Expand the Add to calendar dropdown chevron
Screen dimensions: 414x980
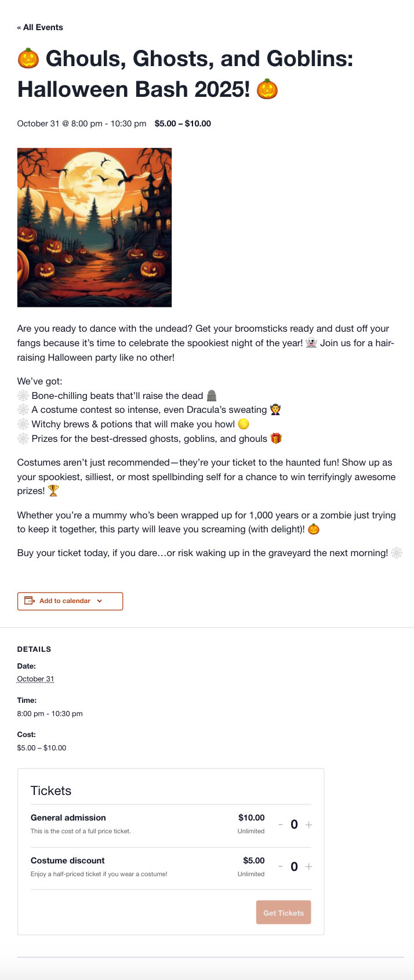(100, 601)
